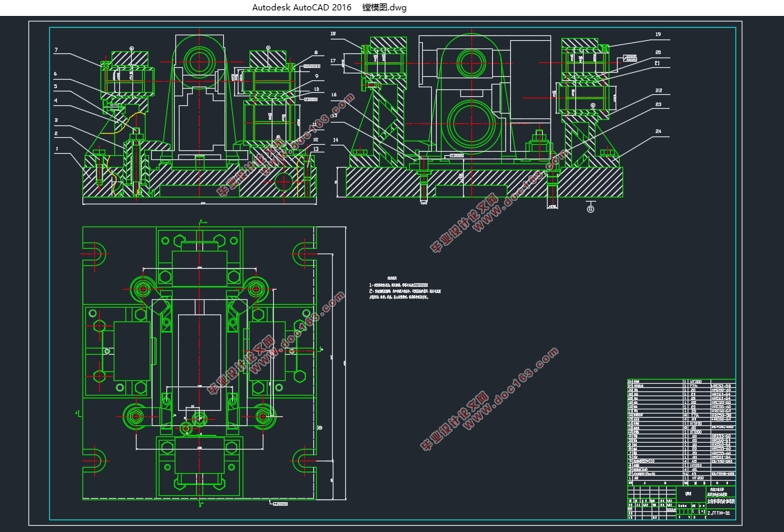Screen dimensions: 784x532
Task: Select part balloon number 17
Action: pyautogui.click(x=333, y=61)
